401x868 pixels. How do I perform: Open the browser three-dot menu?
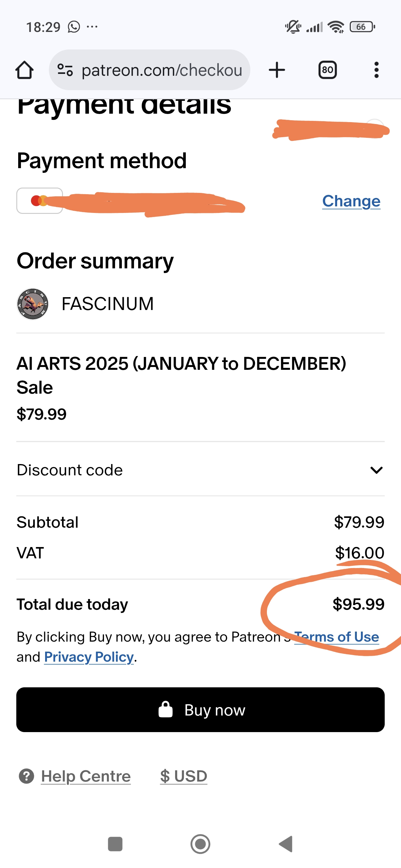click(376, 70)
